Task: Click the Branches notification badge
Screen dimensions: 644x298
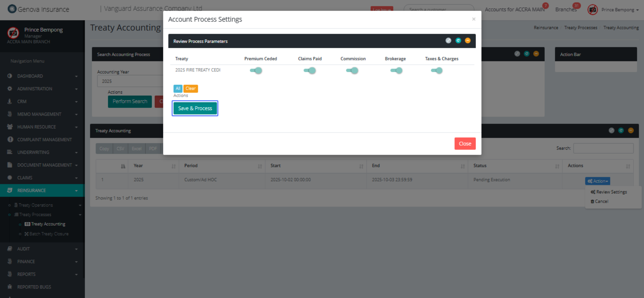Action: [576, 6]
